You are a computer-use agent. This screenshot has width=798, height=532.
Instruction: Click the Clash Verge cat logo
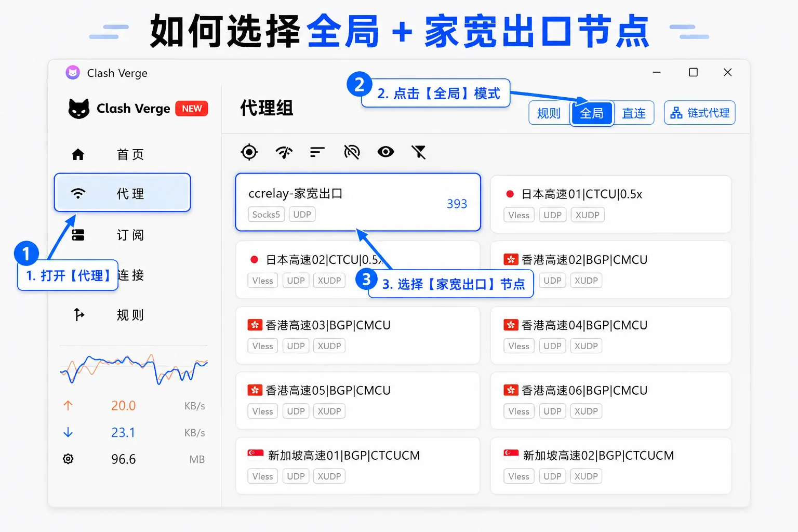(x=79, y=109)
